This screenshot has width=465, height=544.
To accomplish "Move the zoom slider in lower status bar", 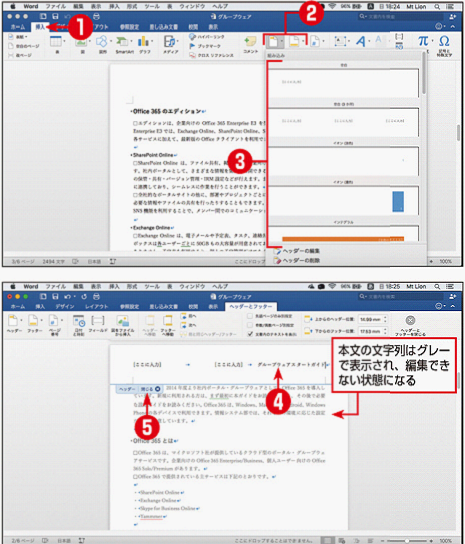I will (x=407, y=541).
